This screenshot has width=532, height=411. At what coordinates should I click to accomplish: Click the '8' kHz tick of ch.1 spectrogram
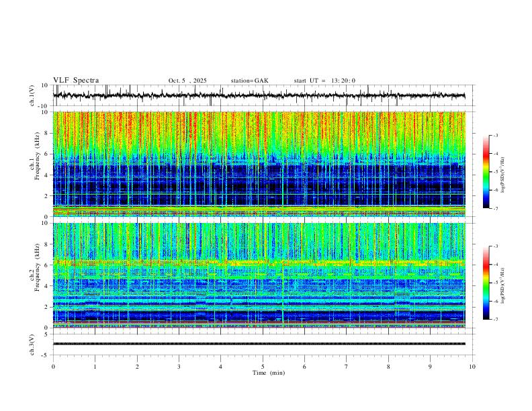point(46,133)
